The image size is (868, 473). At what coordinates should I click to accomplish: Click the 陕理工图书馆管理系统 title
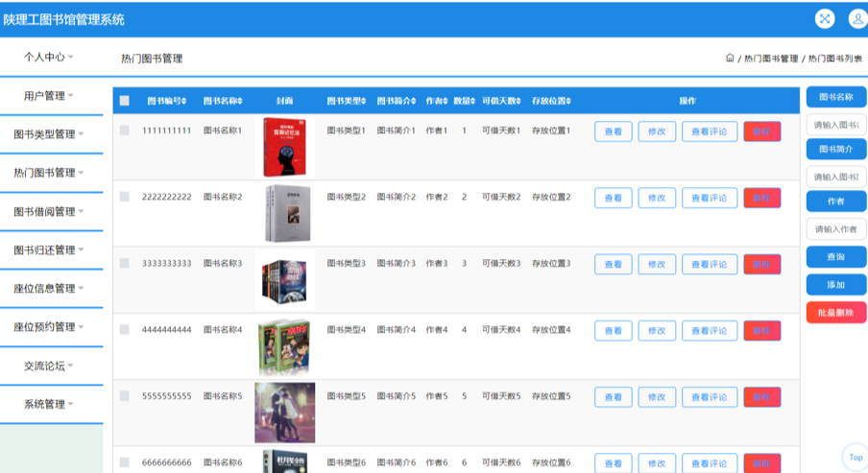pos(63,20)
